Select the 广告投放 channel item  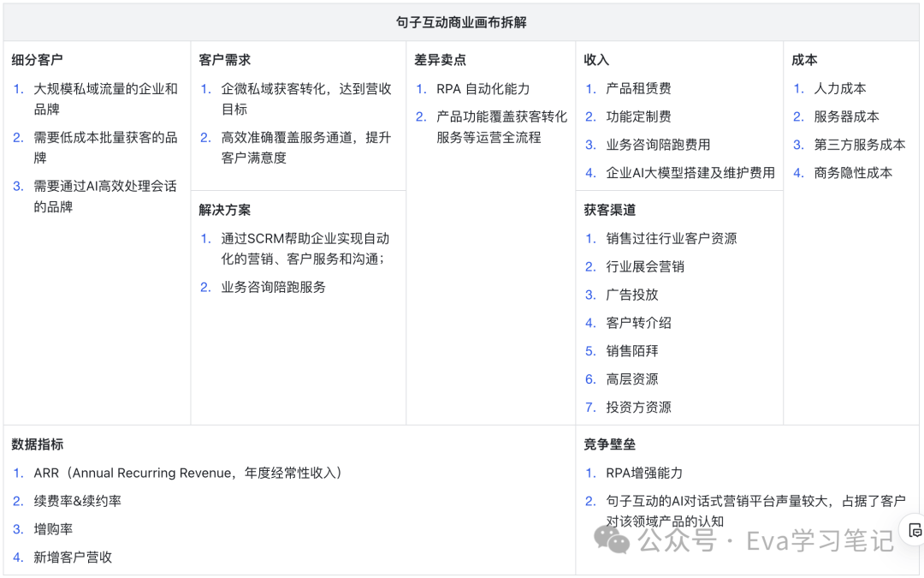pyautogui.click(x=631, y=295)
